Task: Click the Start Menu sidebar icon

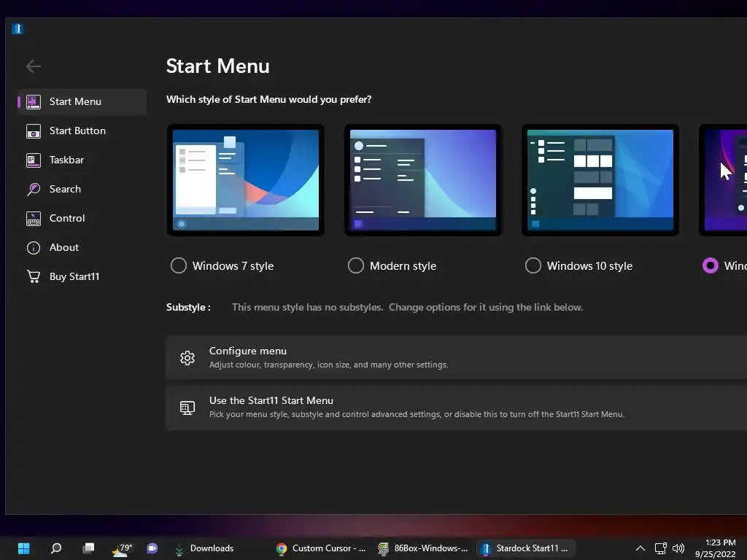Action: pyautogui.click(x=34, y=101)
